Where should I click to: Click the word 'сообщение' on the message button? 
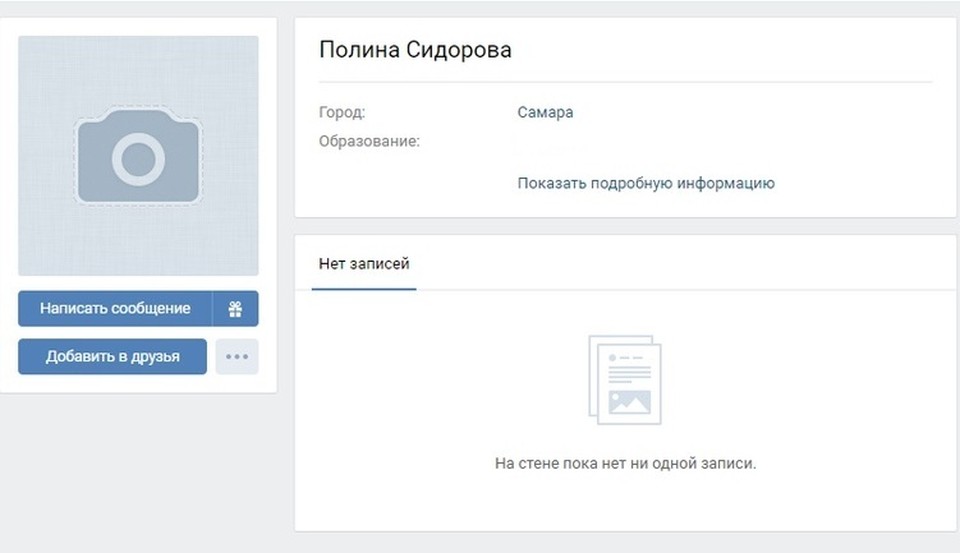[x=151, y=309]
